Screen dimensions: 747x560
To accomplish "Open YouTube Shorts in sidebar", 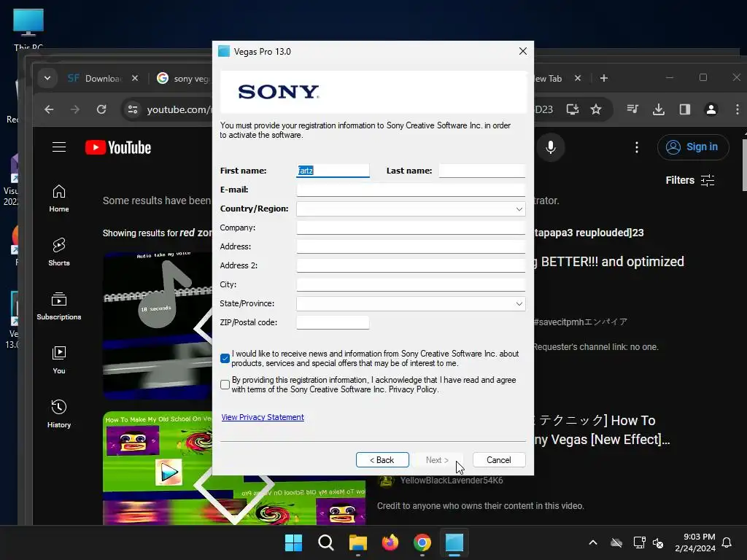I will (59, 252).
